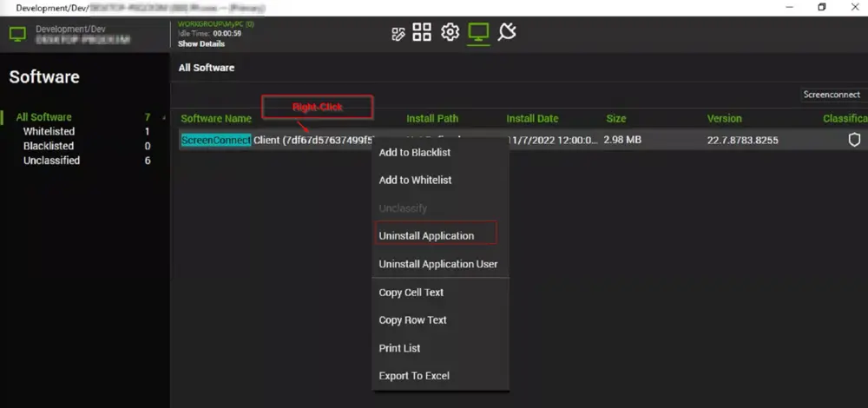Click the 2.98 MB size cell
The width and height of the screenshot is (868, 408).
[622, 140]
